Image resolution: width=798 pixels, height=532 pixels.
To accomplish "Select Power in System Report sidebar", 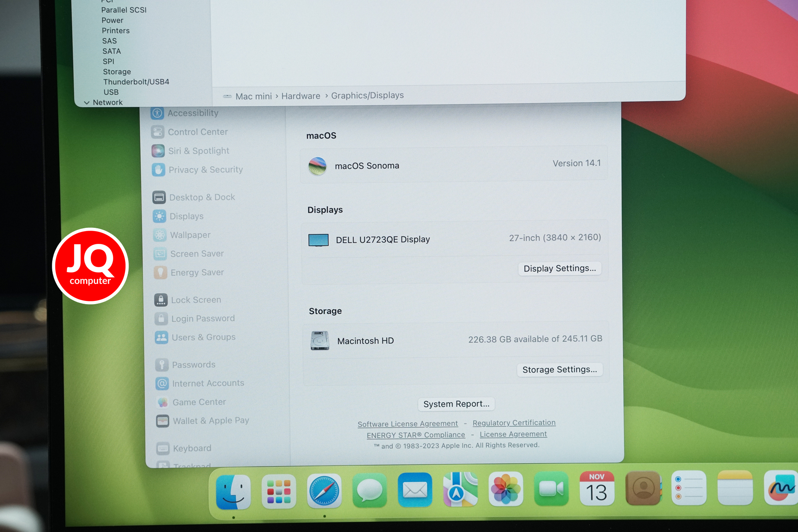I will pyautogui.click(x=112, y=20).
